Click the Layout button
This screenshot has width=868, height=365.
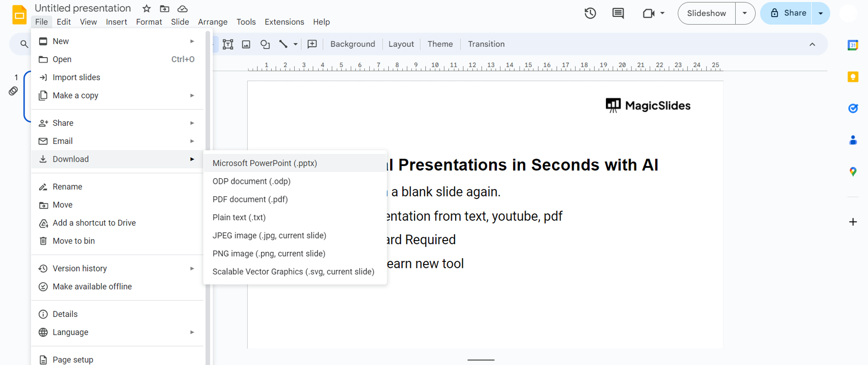(x=401, y=44)
